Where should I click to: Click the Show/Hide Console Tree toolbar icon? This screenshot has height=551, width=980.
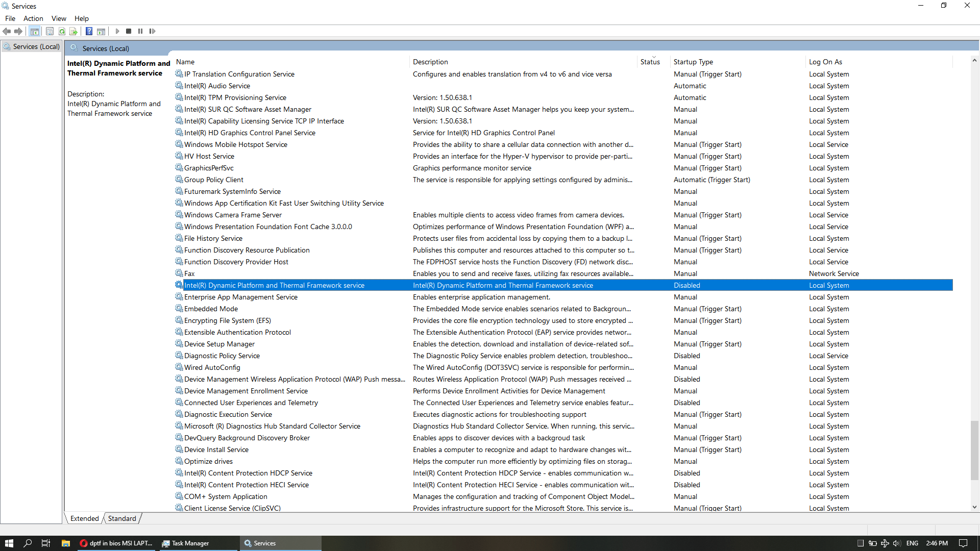[x=35, y=32]
